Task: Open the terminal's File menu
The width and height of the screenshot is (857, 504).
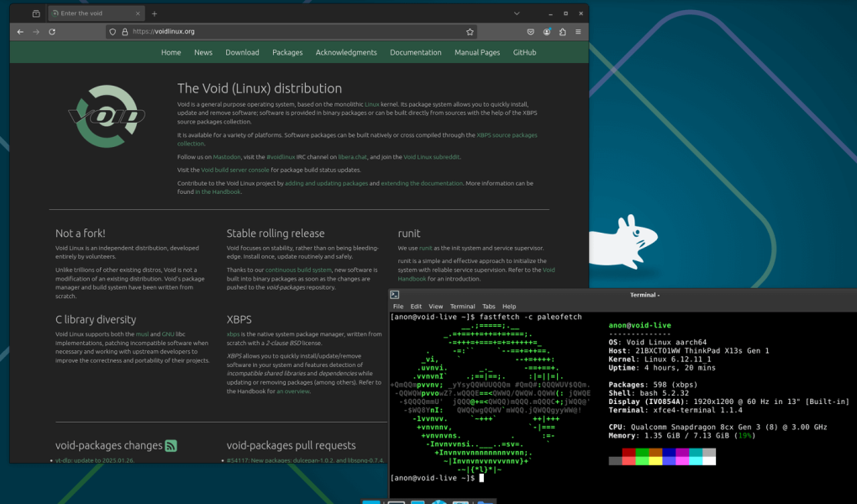Action: pos(398,307)
